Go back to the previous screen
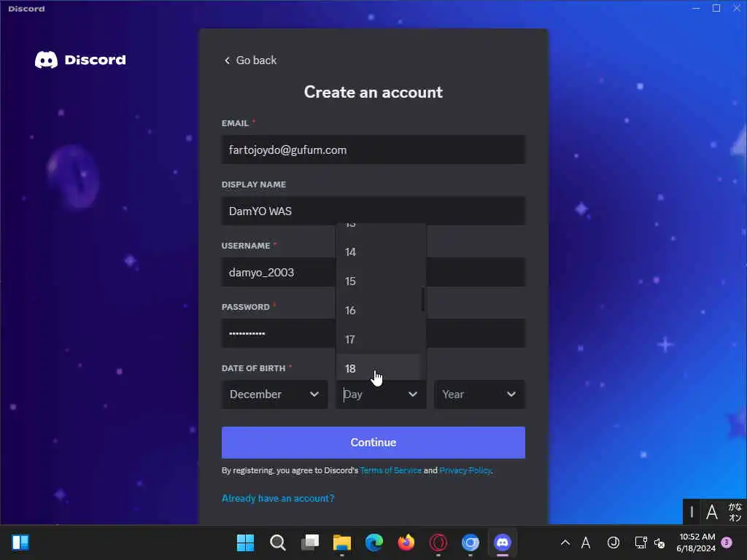Image resolution: width=747 pixels, height=560 pixels. pos(250,61)
